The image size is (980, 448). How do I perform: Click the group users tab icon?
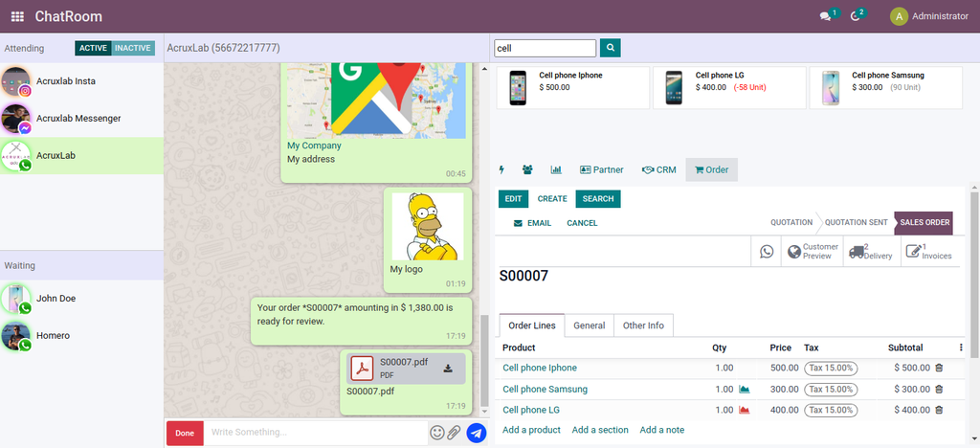pyautogui.click(x=527, y=169)
